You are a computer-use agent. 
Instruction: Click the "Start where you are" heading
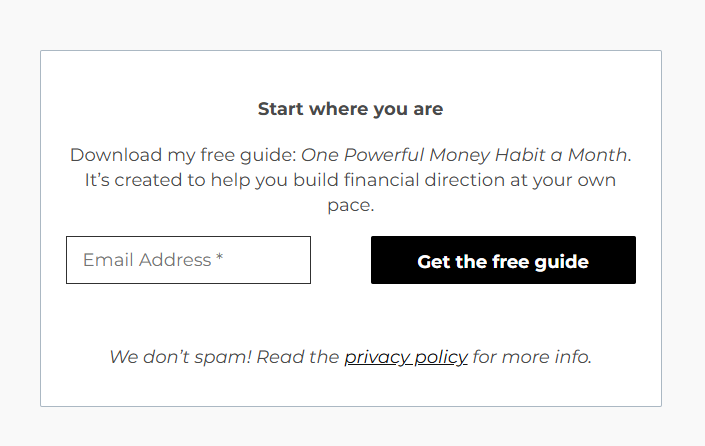350,109
